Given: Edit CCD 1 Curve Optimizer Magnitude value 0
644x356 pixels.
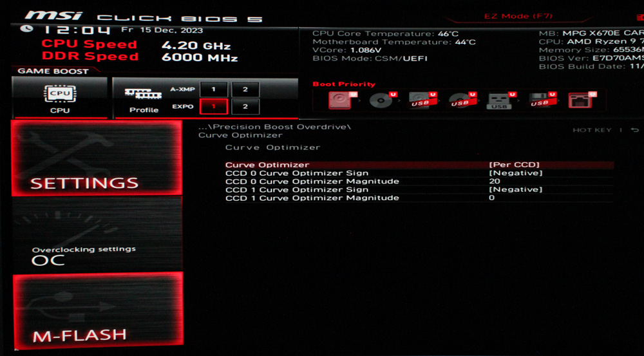Looking at the screenshot, I should pyautogui.click(x=491, y=198).
